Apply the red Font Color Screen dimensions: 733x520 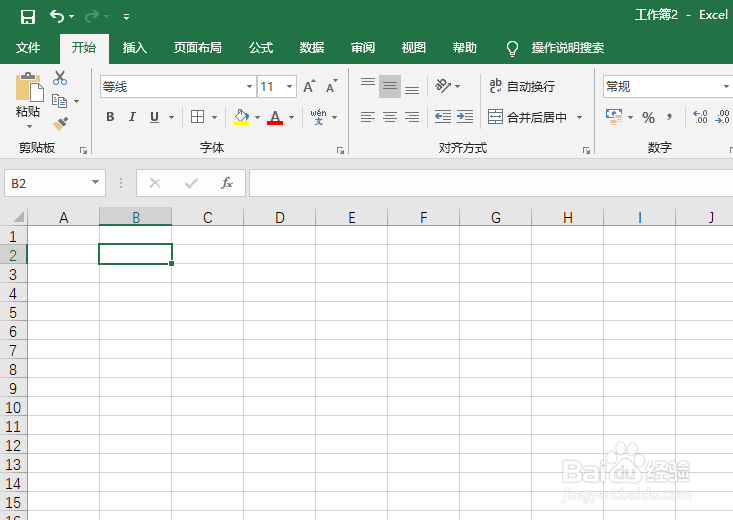(x=275, y=117)
